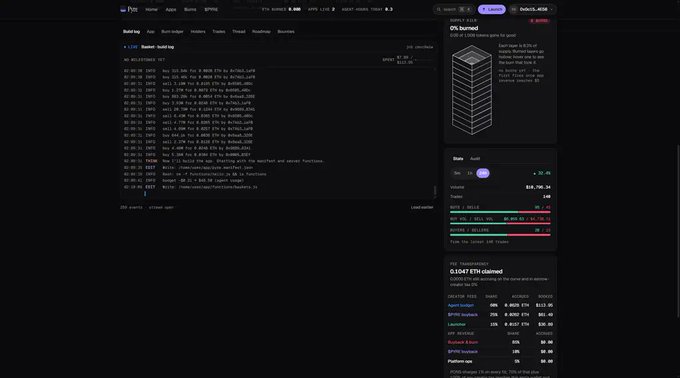Click the page scrollbar on the right edge
Viewport: 680px width, 378px height.
point(678,231)
